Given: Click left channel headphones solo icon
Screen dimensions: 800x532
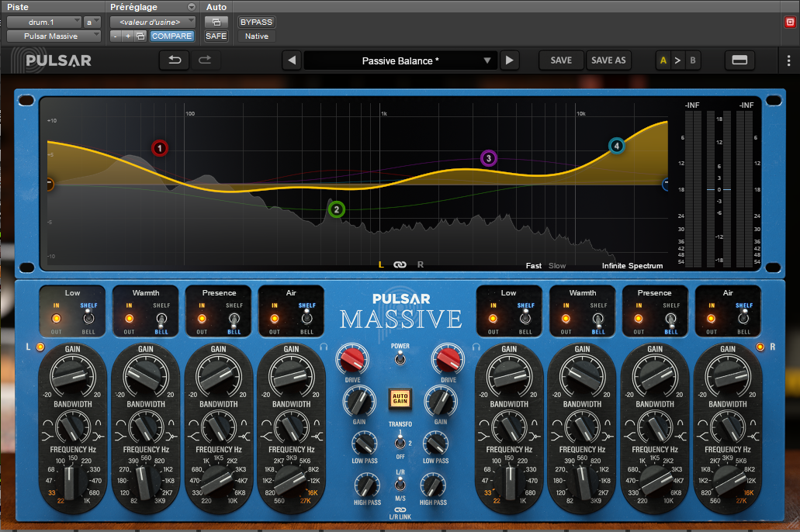Looking at the screenshot, I should pos(324,347).
